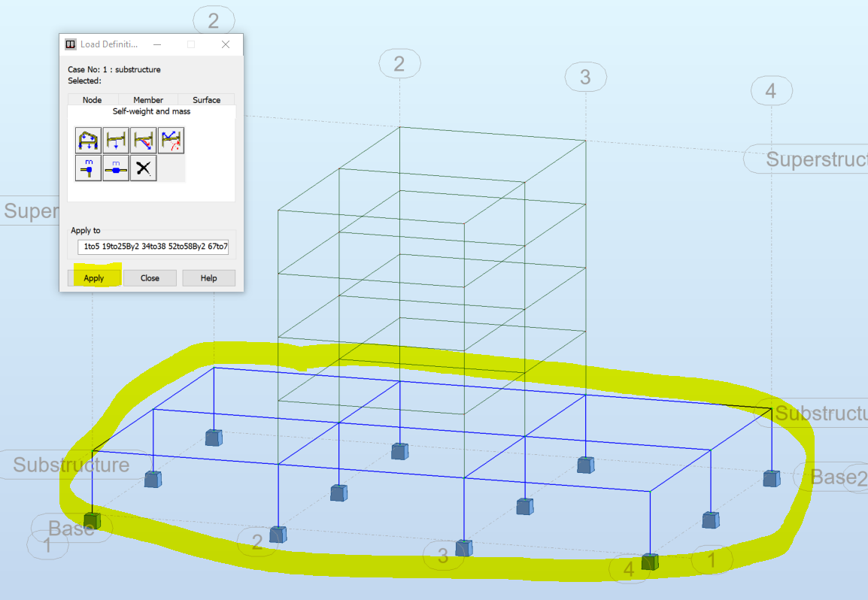Open Help from the dialog
Image resolution: width=868 pixels, height=600 pixels.
pyautogui.click(x=208, y=277)
